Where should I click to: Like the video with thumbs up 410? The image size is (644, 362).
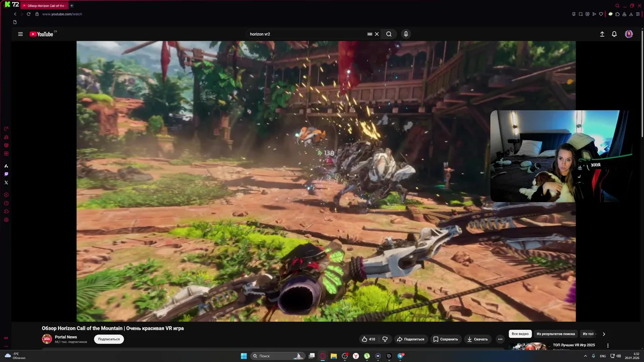(368, 339)
